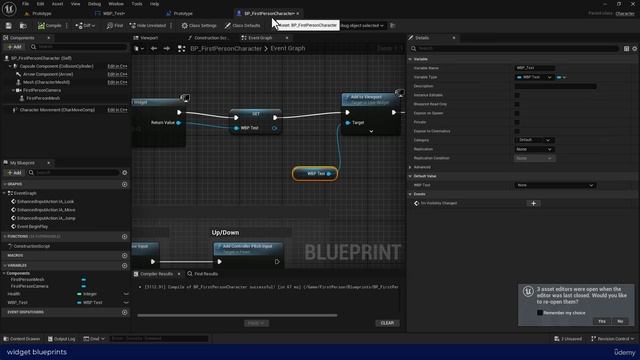Open My Blueprint settings gear

coord(124,173)
